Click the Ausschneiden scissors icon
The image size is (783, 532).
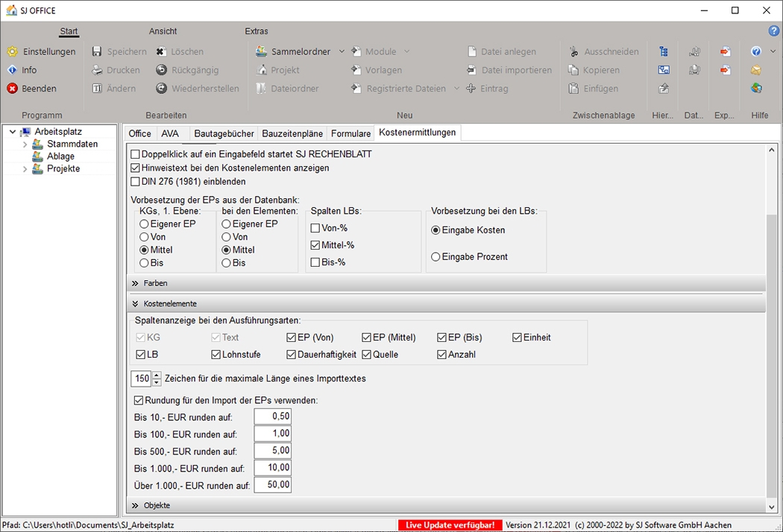(x=573, y=51)
